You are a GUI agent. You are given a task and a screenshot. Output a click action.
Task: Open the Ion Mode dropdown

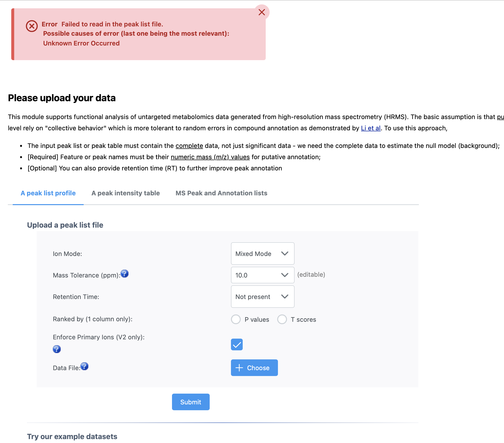point(262,254)
